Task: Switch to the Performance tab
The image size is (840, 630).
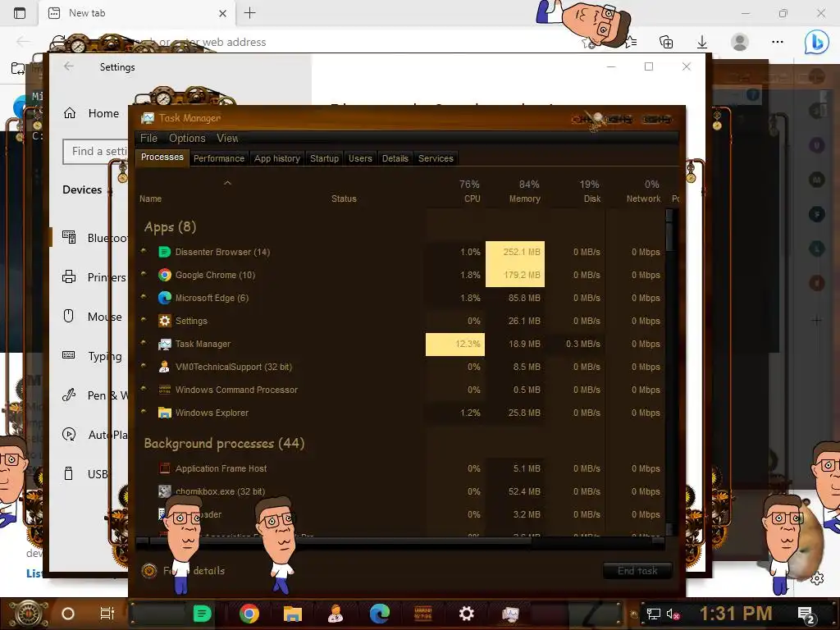Action: 218,158
